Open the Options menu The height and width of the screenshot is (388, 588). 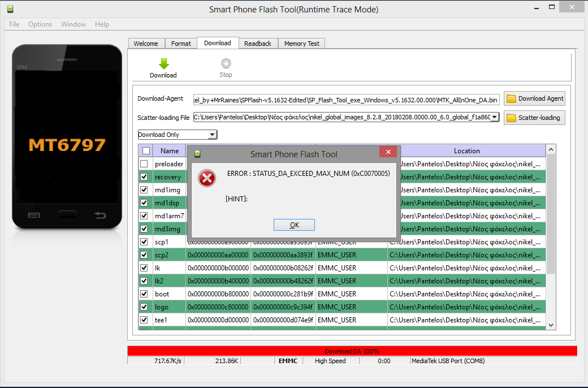(x=40, y=24)
